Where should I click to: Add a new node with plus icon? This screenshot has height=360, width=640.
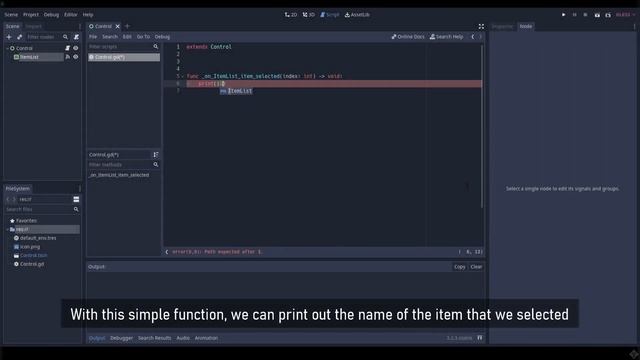pos(9,37)
